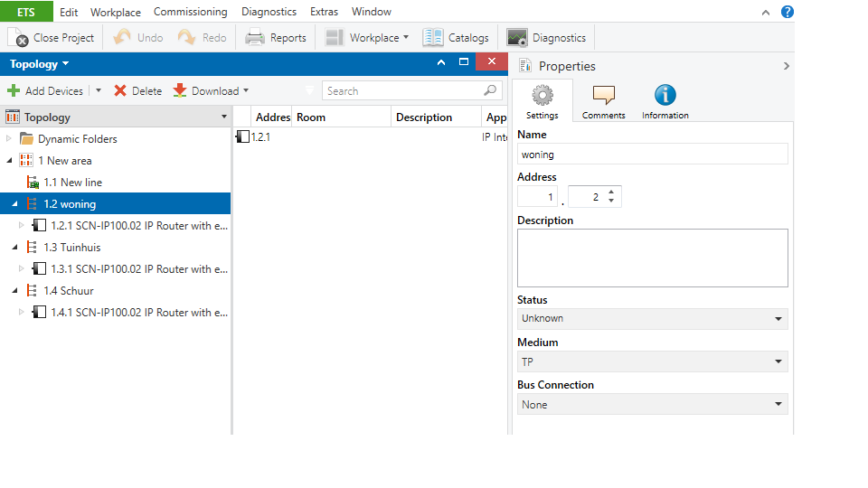Open the Bus Connection dropdown
The image size is (868, 488).
coord(652,405)
